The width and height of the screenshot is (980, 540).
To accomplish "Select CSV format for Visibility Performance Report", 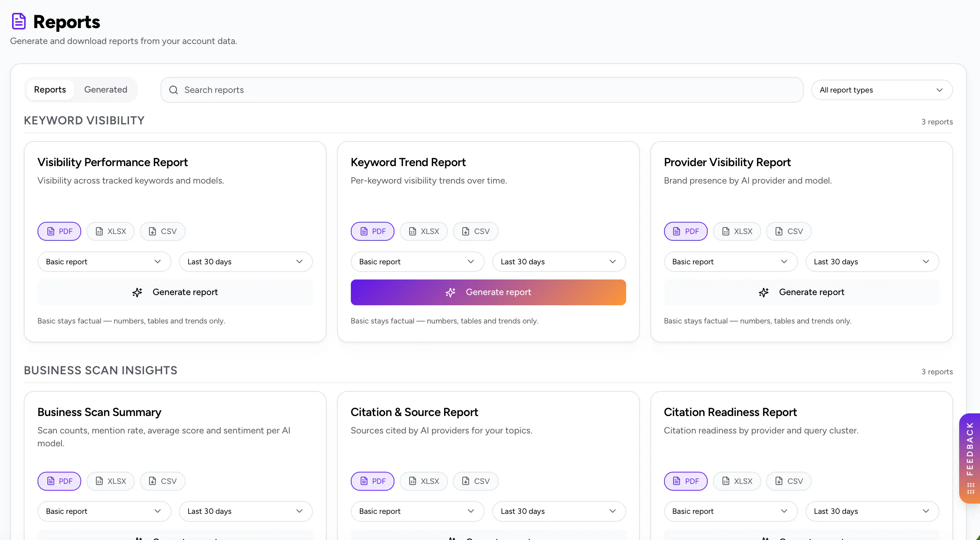I will (162, 231).
